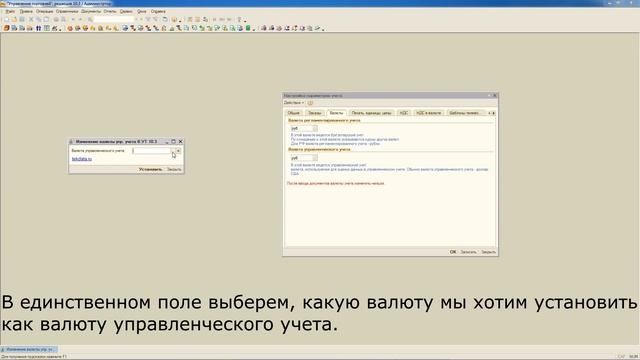Click OK in accounting settings window
This screenshot has width=640, height=360.
453,252
